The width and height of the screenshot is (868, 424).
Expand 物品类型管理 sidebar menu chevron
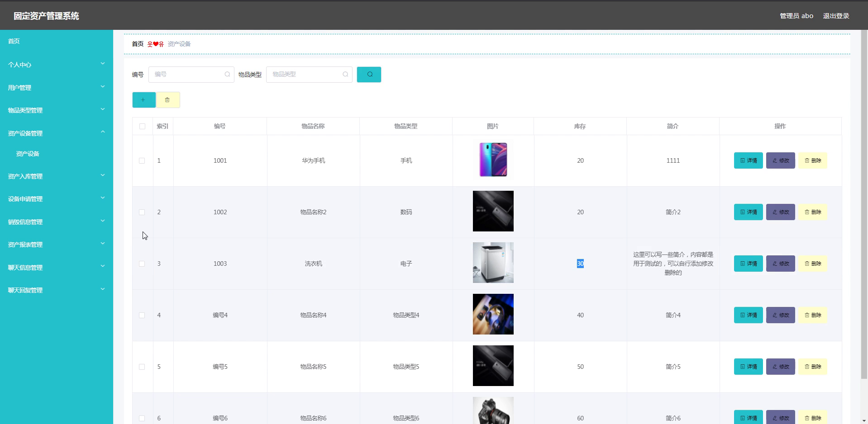[x=103, y=109]
